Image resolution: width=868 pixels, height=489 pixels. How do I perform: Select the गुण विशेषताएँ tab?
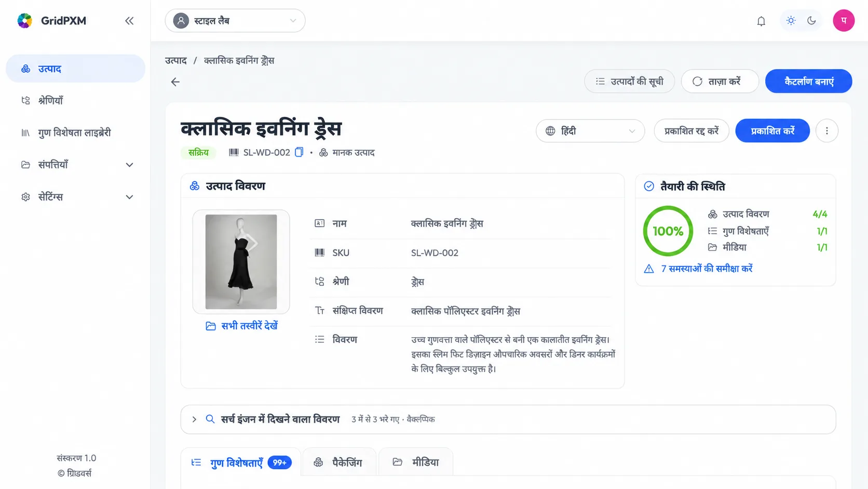[x=241, y=462]
